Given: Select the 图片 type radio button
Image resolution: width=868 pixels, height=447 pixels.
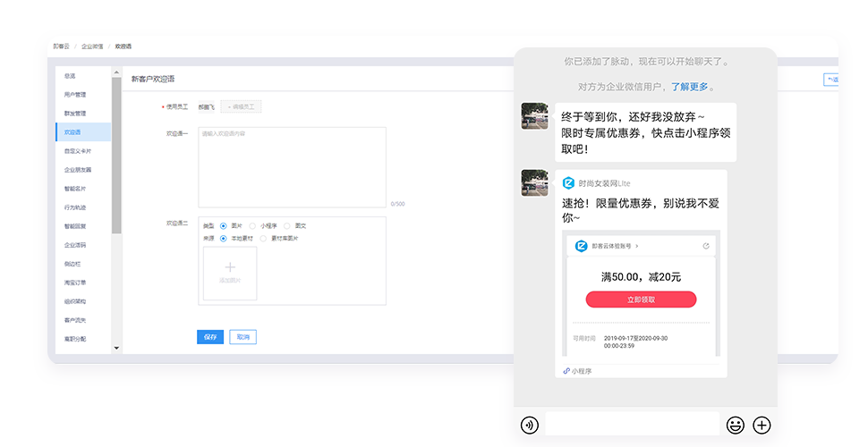Looking at the screenshot, I should coord(224,226).
